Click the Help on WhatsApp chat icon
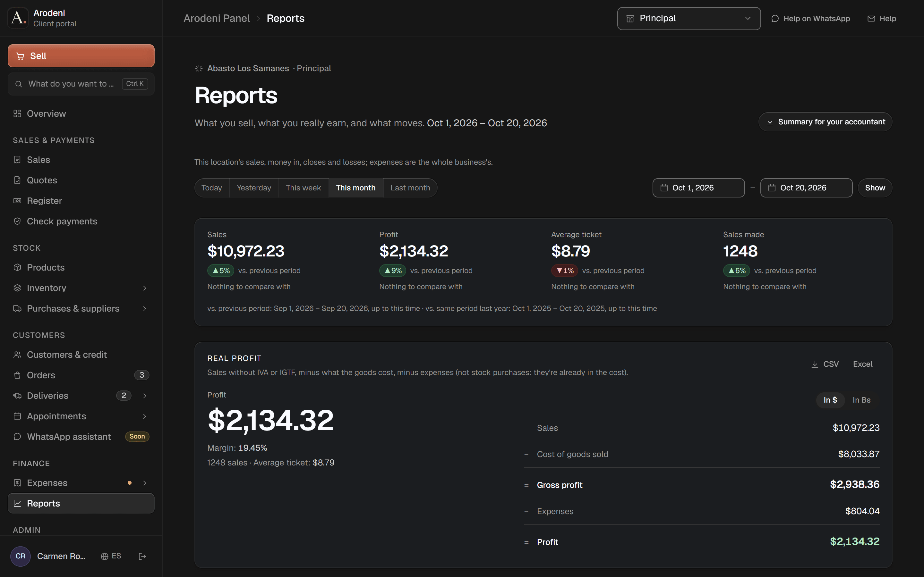 tap(775, 19)
